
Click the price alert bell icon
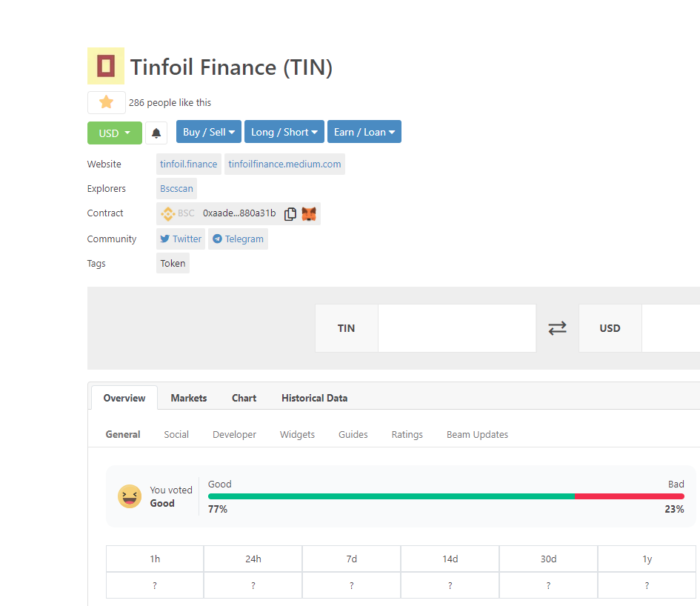[x=156, y=133]
